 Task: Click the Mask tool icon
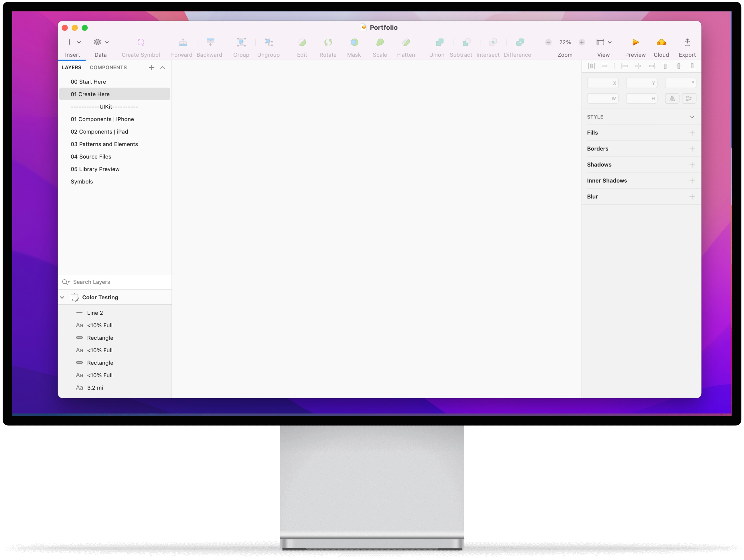click(354, 42)
